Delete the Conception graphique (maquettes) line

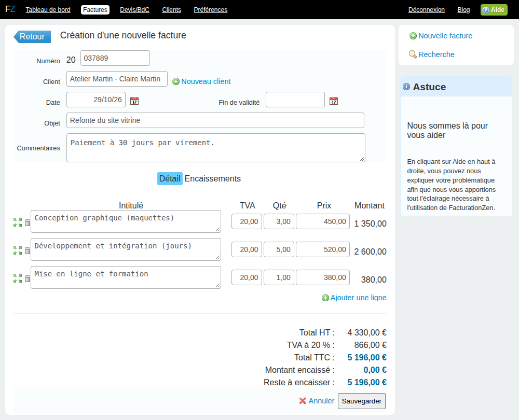coord(28,222)
